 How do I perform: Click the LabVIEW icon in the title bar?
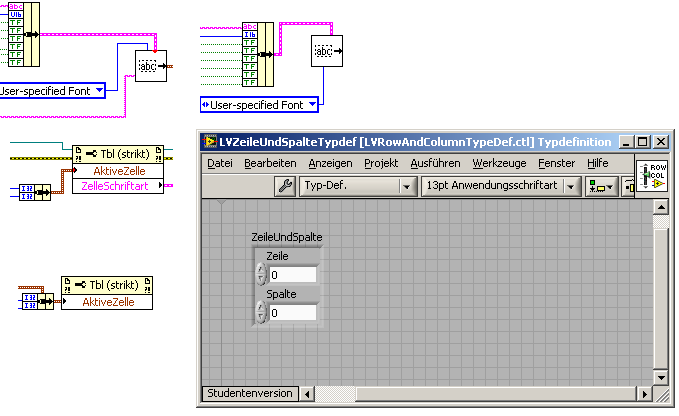pos(210,142)
